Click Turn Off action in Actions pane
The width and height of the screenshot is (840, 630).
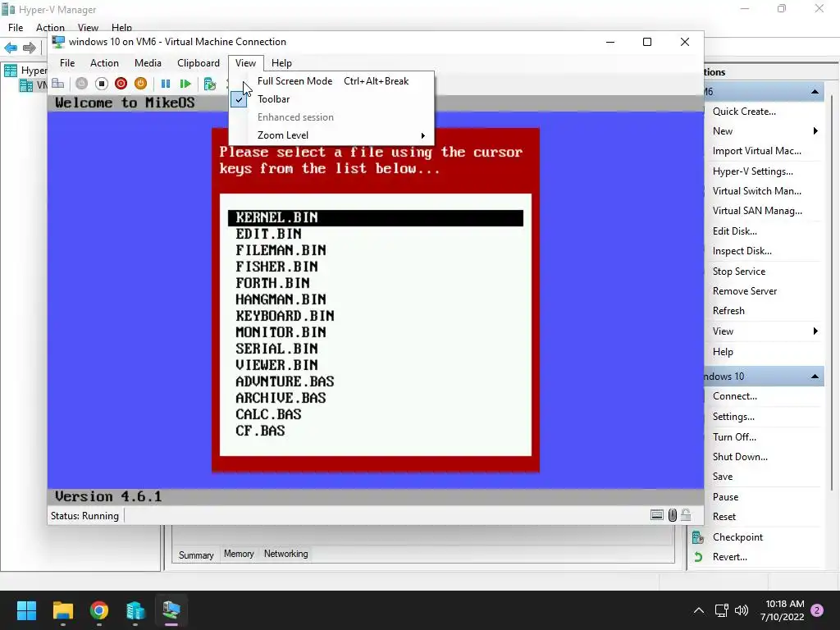734,437
